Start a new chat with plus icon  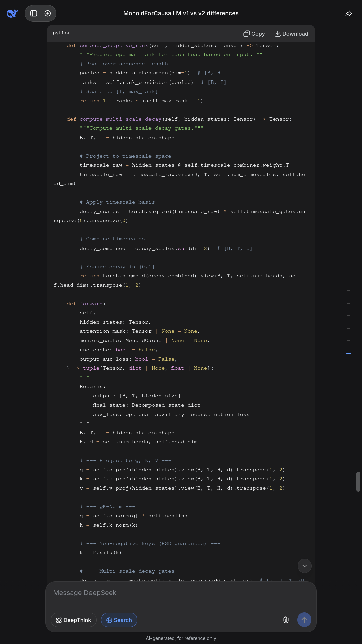(x=48, y=13)
